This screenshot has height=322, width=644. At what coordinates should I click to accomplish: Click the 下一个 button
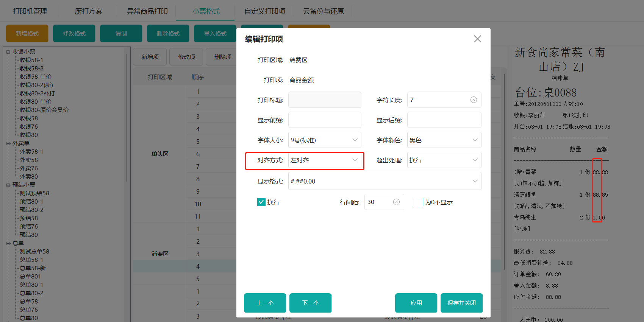tap(310, 303)
